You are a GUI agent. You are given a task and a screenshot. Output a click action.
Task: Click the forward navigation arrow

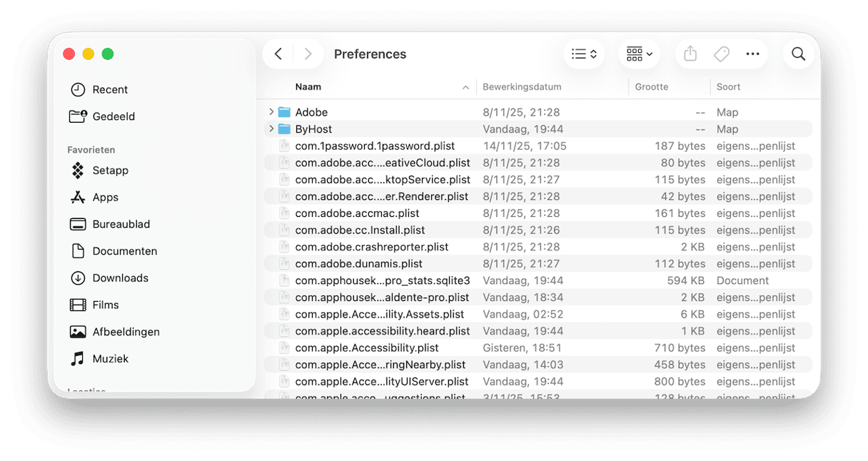click(308, 54)
